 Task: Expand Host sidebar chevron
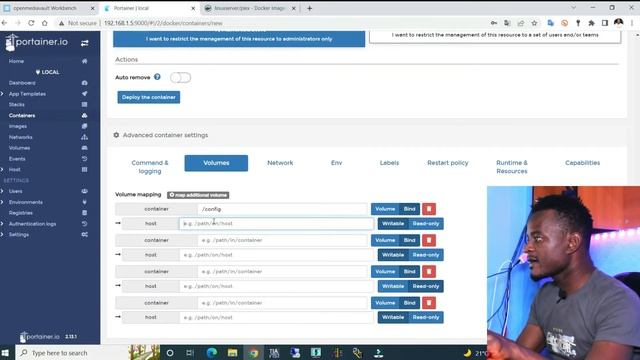[2, 169]
